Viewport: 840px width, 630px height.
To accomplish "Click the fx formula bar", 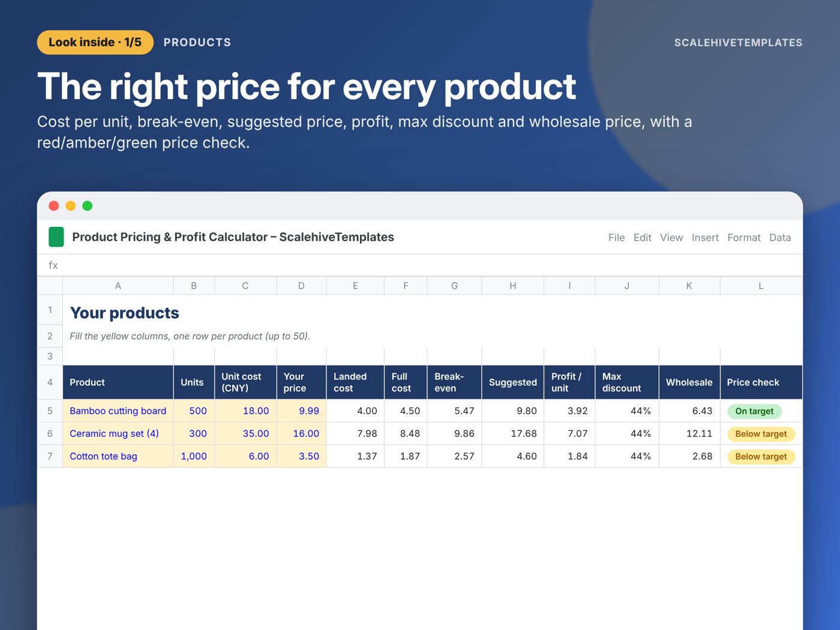I will [x=420, y=265].
